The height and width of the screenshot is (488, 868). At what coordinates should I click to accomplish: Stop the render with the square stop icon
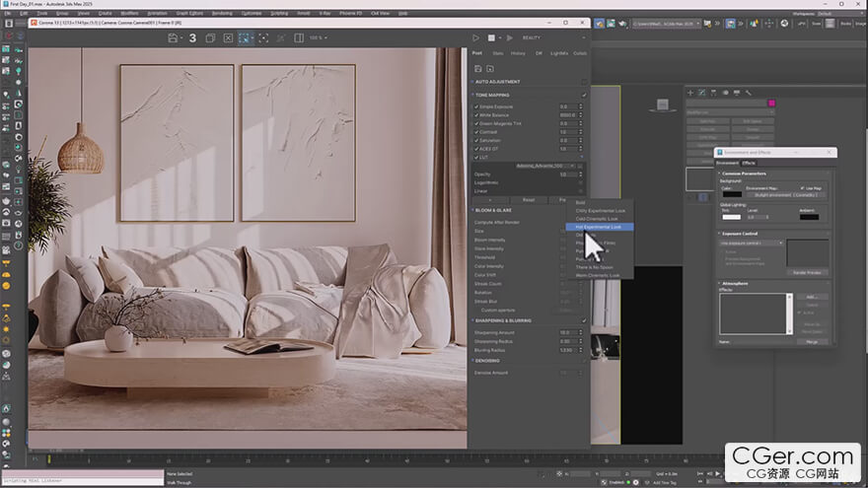[x=491, y=38]
